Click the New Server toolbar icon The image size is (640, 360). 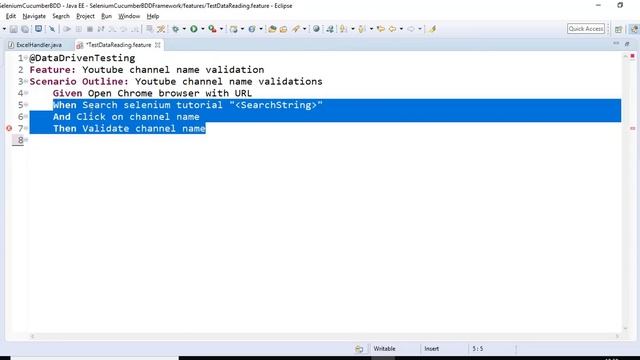pos(233,29)
